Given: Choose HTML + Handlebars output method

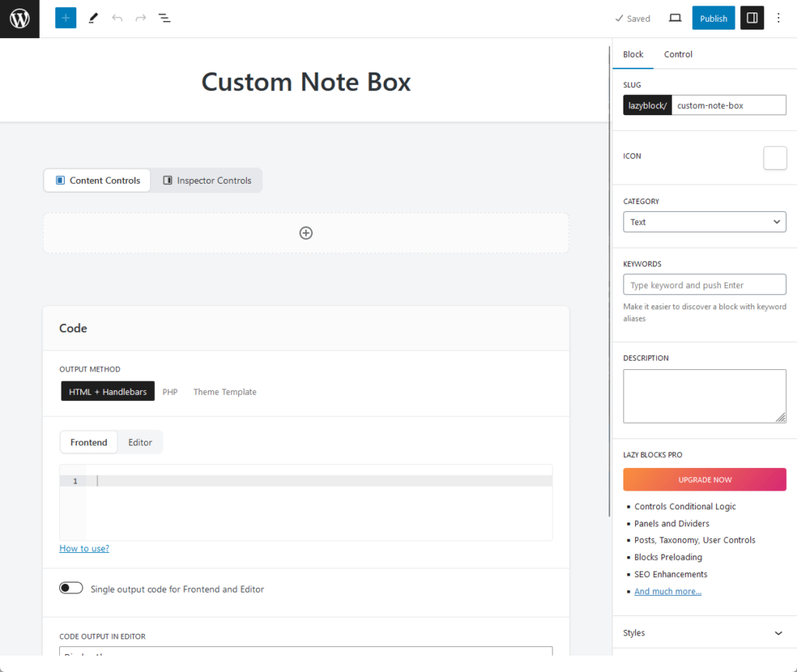Looking at the screenshot, I should click(x=107, y=392).
